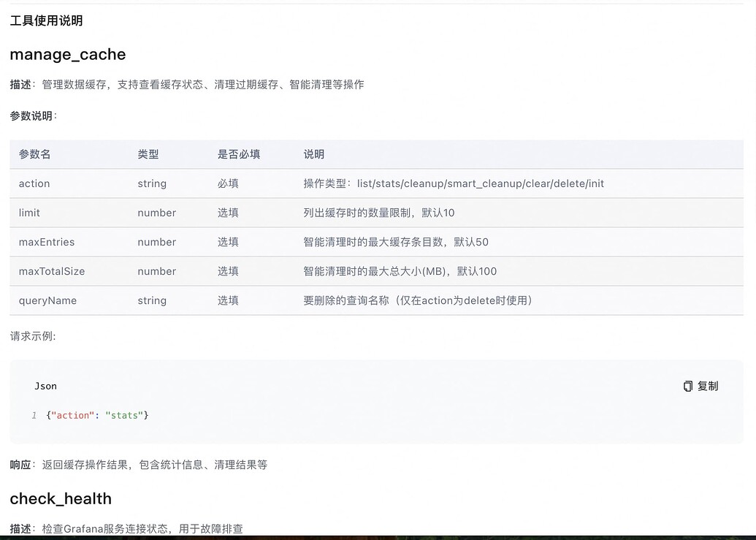Click the 响应 label text
Viewport: 756px width, 540px height.
point(19,464)
